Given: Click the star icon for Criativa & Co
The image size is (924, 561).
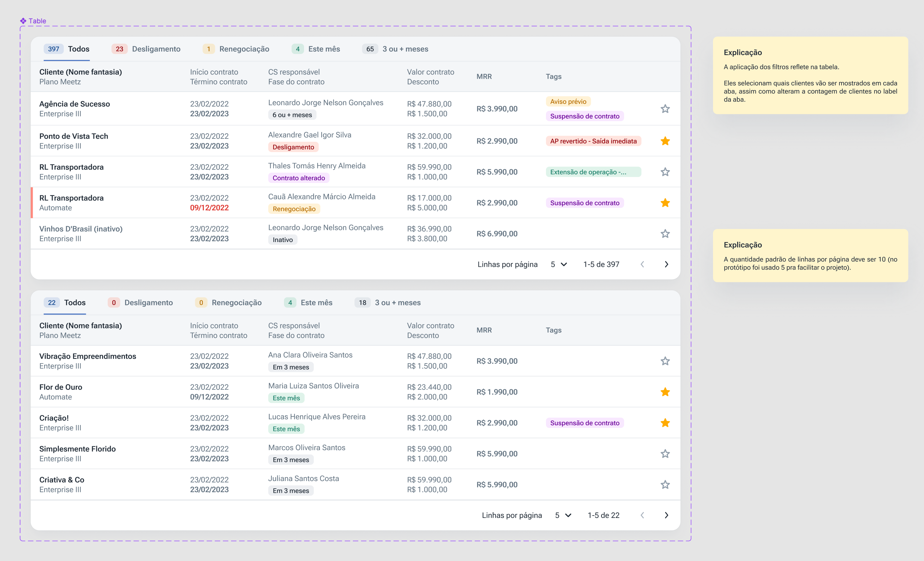Looking at the screenshot, I should tap(665, 485).
